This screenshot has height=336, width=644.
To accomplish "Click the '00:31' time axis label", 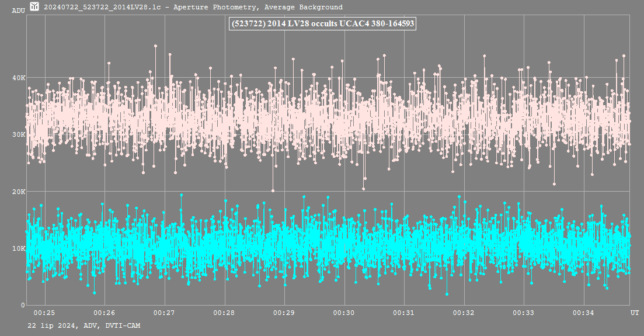I will pyautogui.click(x=403, y=313).
